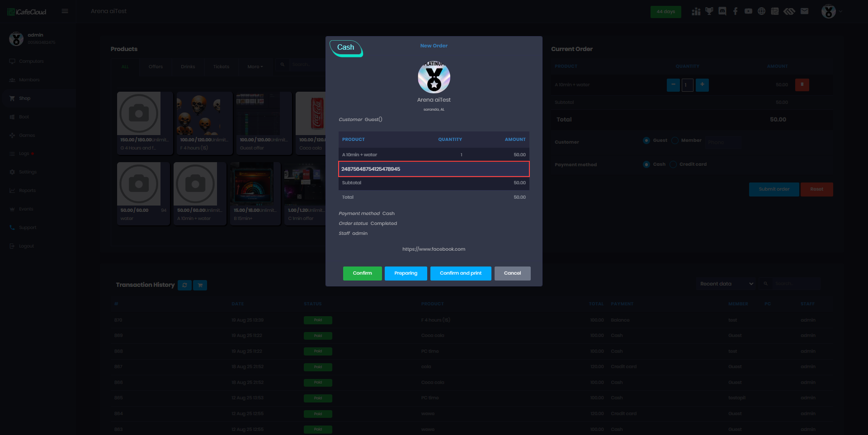Switch to the Offers tab
This screenshot has height=435, width=868.
pos(156,67)
